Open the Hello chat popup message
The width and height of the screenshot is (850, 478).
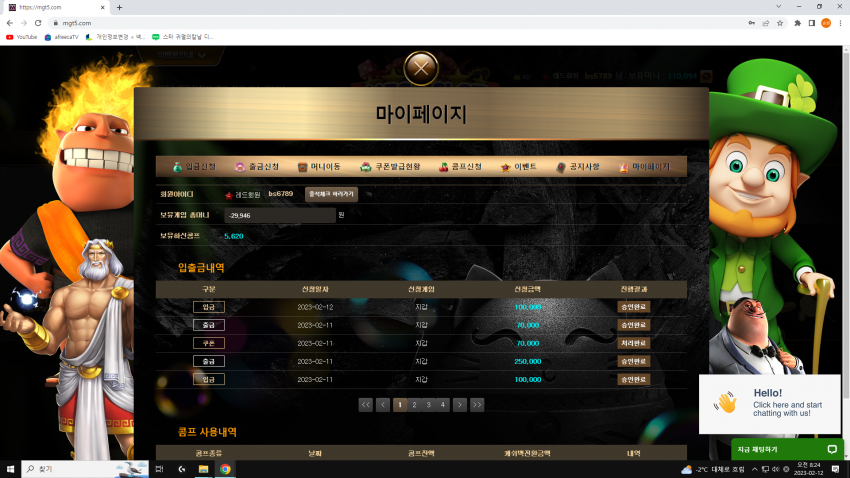pyautogui.click(x=770, y=404)
